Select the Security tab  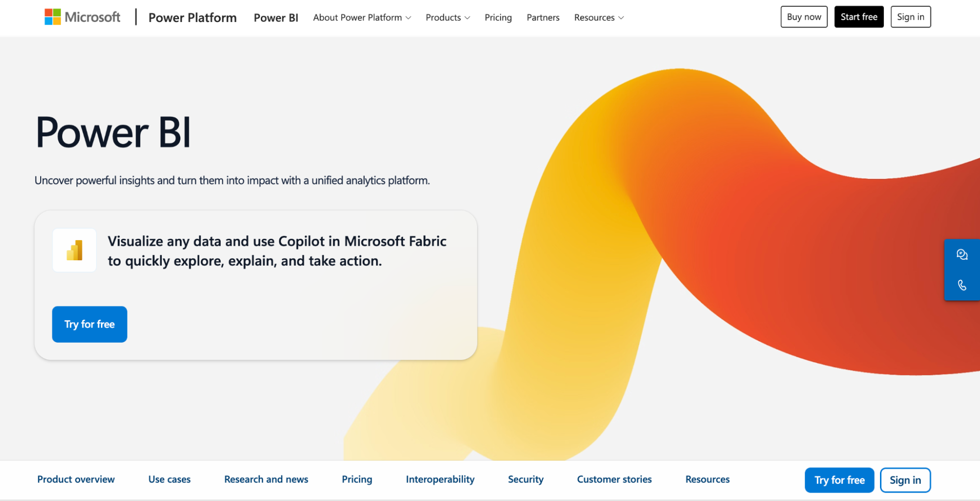(526, 479)
